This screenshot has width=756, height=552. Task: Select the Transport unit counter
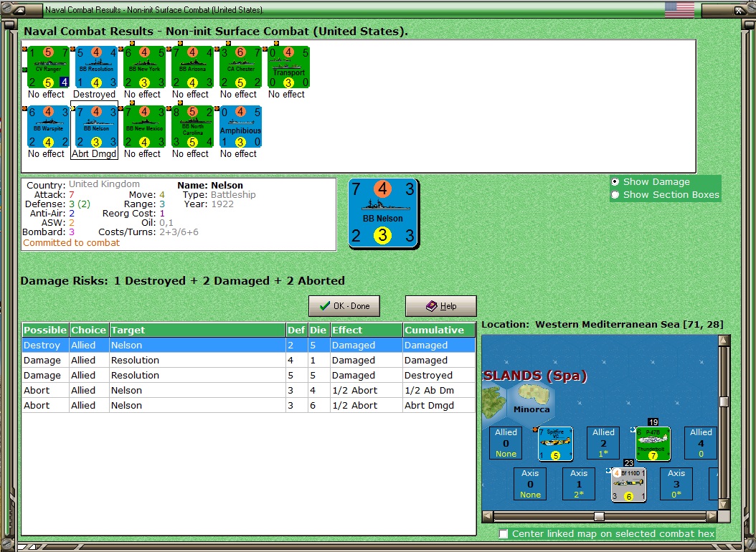288,67
